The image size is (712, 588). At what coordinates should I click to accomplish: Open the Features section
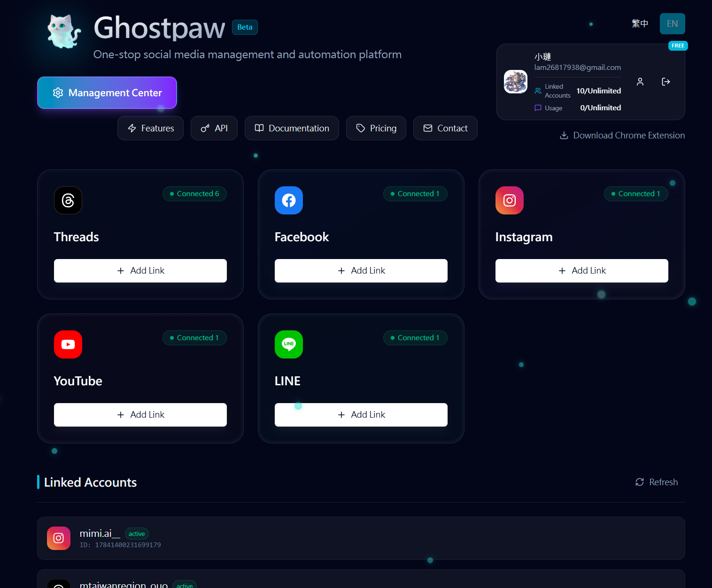point(150,128)
